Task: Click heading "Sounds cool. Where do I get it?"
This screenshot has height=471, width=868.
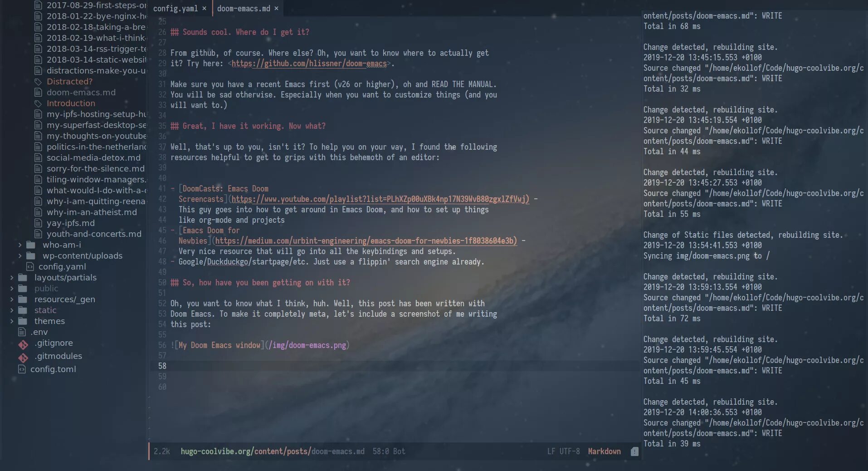Action: click(240, 32)
